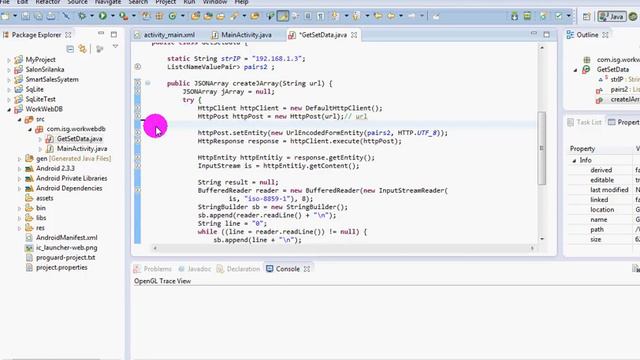The height and width of the screenshot is (360, 640).
Task: Click the Print toolbar icon
Action: tap(51, 16)
